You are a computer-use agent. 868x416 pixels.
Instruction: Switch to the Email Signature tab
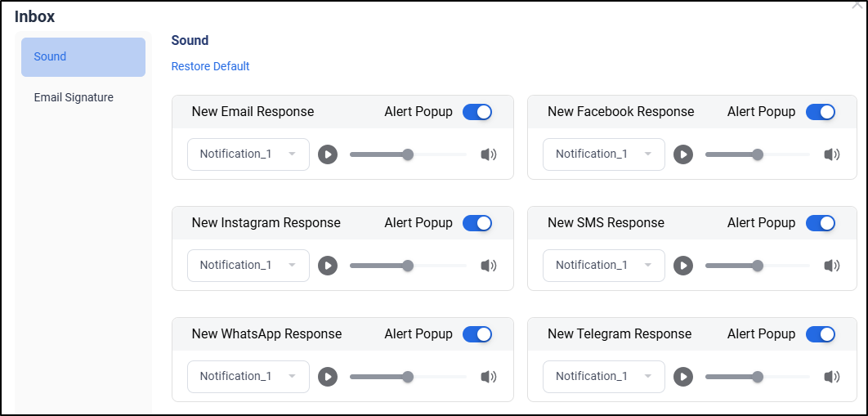[x=74, y=97]
